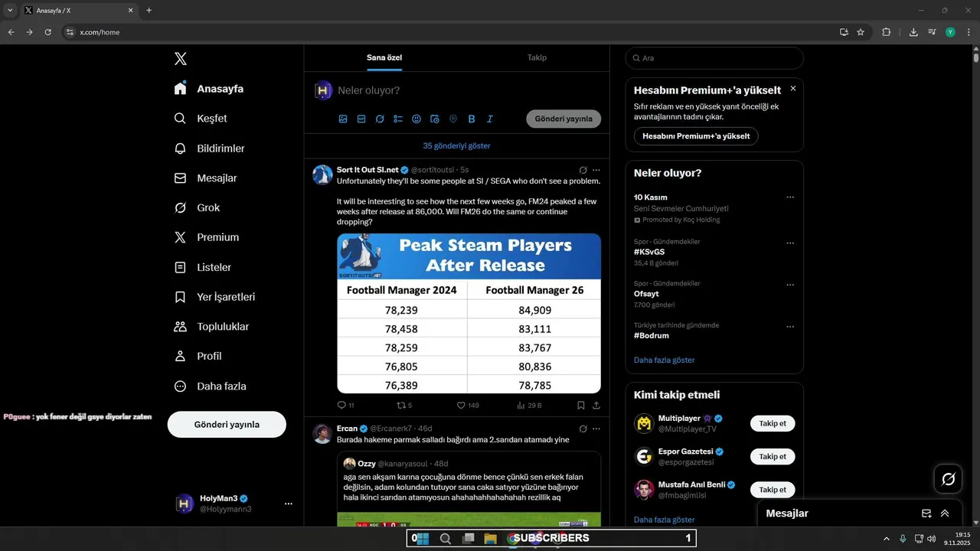Screen dimensions: 980x551
Task: Open options for #KSvGS trend
Action: [x=790, y=243]
